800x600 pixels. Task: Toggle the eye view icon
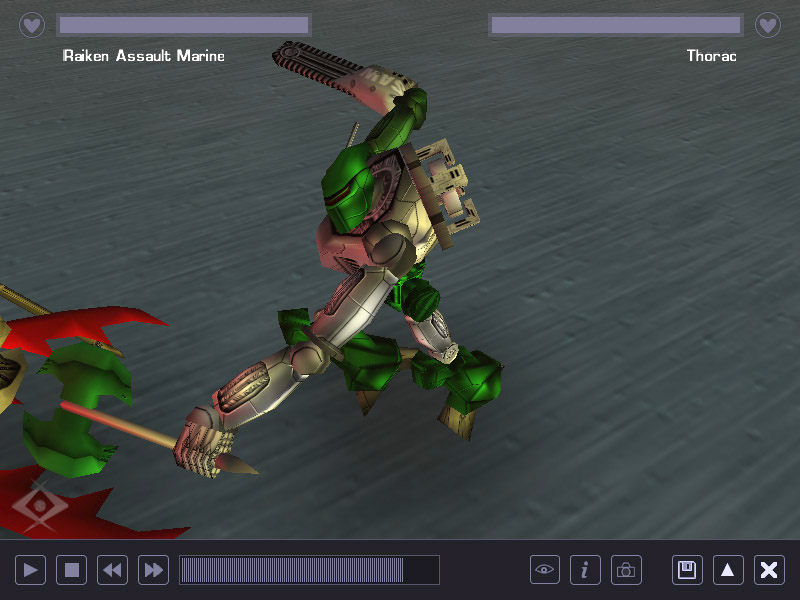(544, 569)
